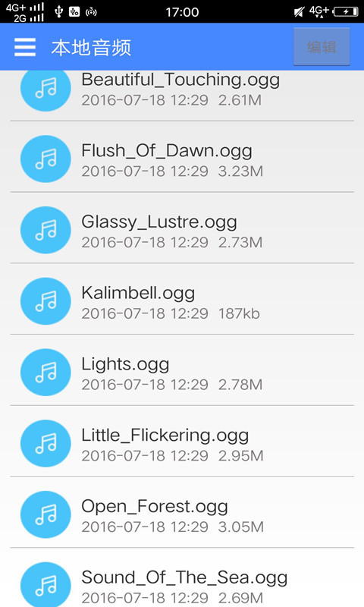Select Sound_Of_The_Sea.ogg file name
Image resolution: width=364 pixels, height=607 pixels.
click(x=184, y=578)
